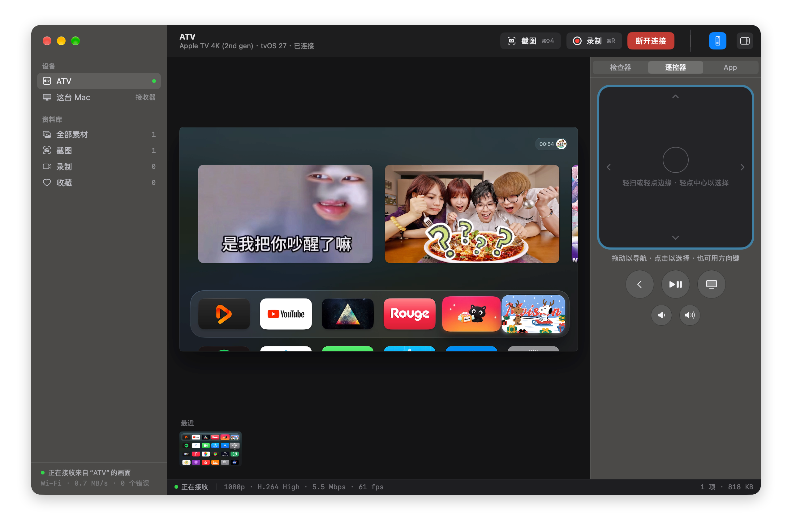The image size is (792, 532).
Task: Click the user avatar beside 00:54
Action: click(x=561, y=144)
